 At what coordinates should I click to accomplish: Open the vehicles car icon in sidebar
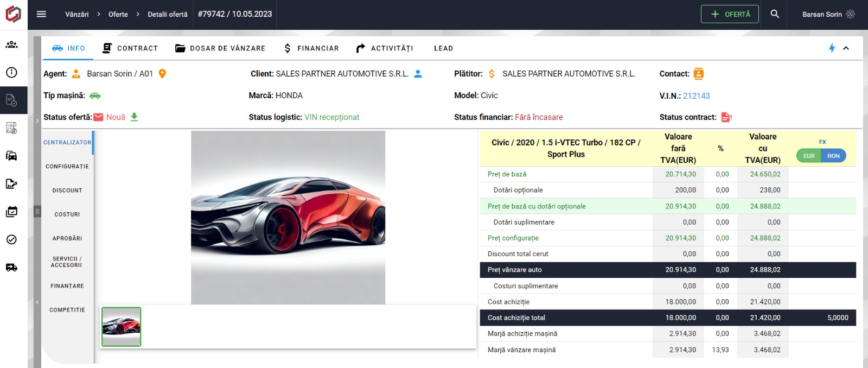[x=11, y=156]
